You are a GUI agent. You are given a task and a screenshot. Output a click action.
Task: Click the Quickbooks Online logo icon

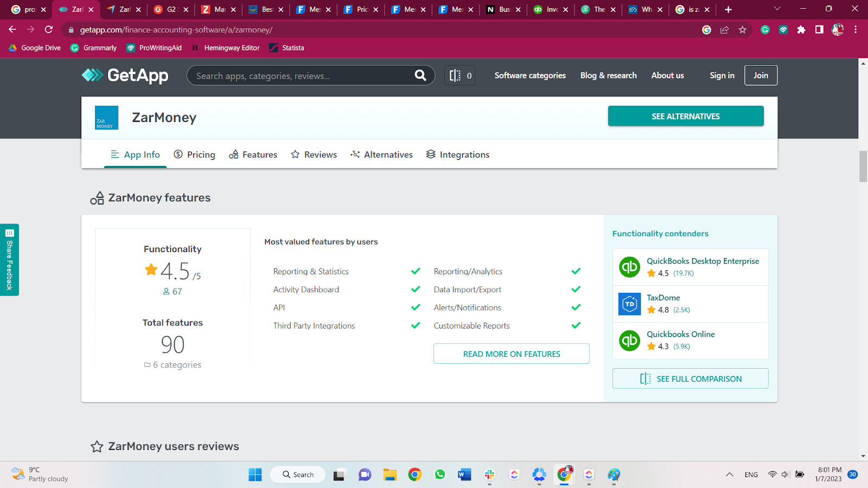(630, 341)
